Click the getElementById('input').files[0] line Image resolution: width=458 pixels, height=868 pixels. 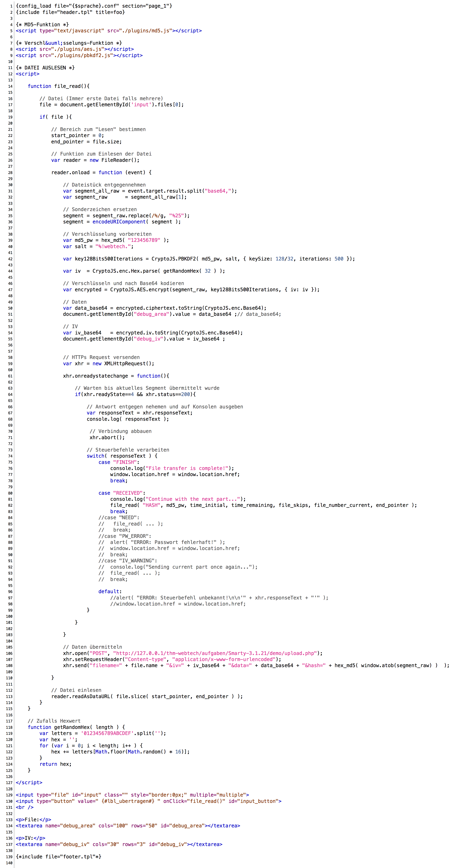click(x=112, y=105)
